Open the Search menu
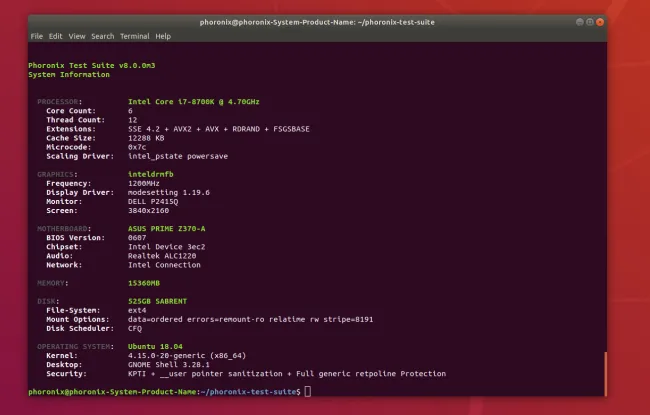This screenshot has height=415, width=650. coord(102,36)
